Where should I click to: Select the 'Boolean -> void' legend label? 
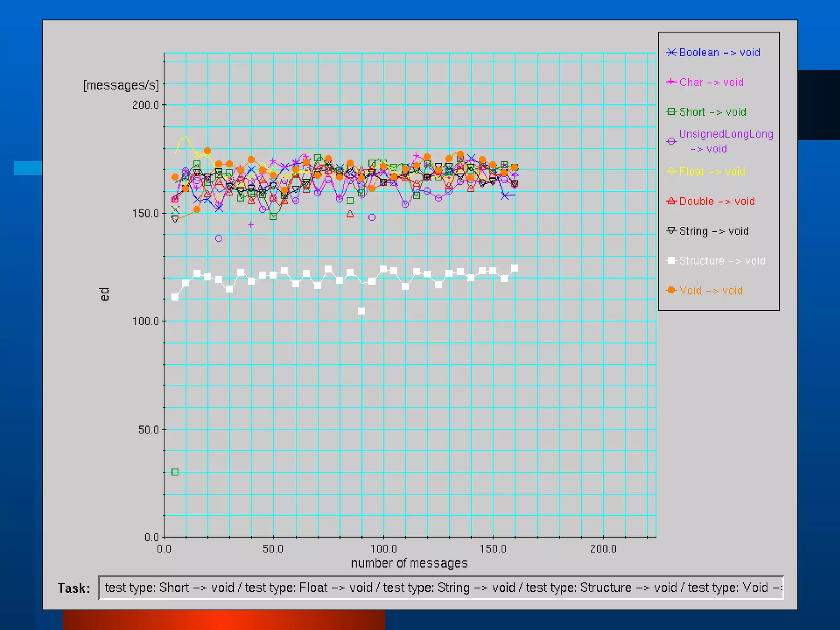coord(719,52)
